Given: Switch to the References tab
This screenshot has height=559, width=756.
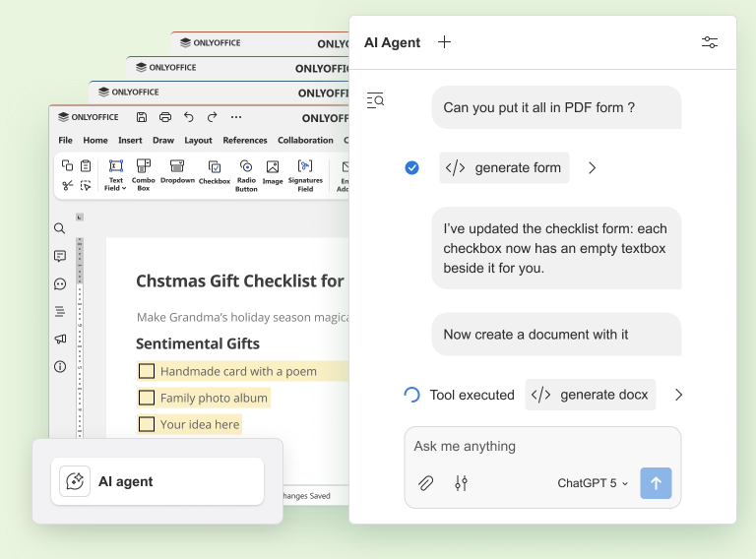Looking at the screenshot, I should 245,141.
